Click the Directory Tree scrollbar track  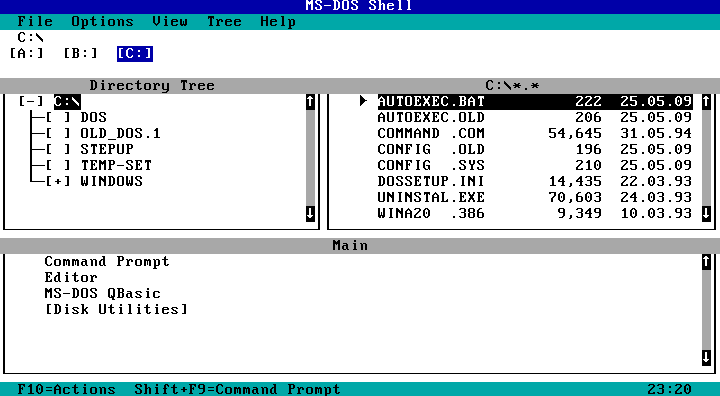coord(310,158)
